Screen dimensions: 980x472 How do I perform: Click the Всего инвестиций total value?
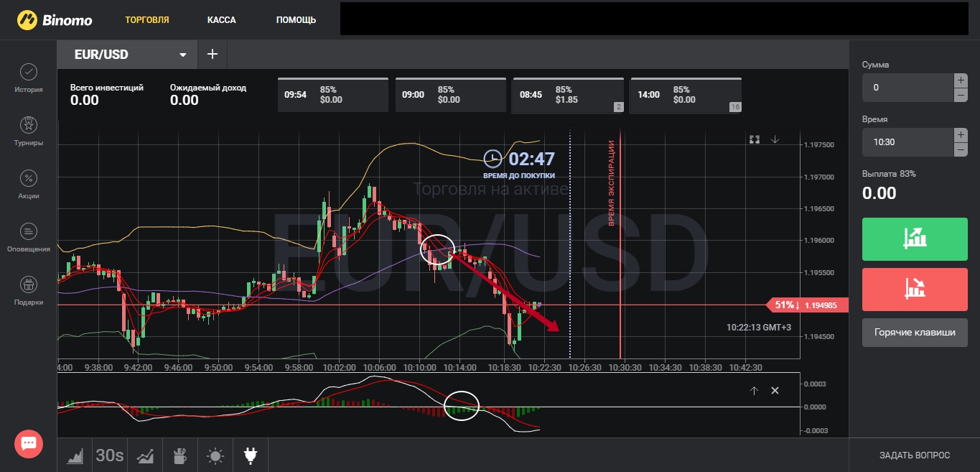point(85,101)
